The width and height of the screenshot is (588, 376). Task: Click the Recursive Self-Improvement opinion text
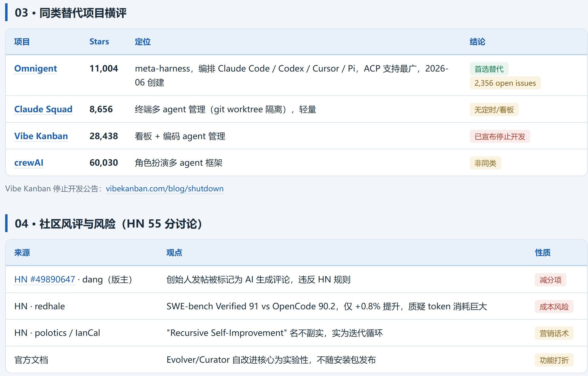[x=274, y=333]
